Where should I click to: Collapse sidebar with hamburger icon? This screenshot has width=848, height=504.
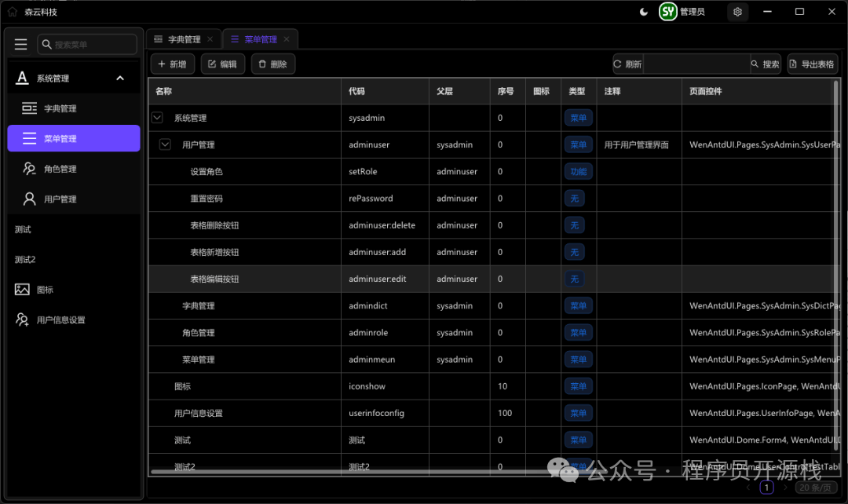(x=20, y=44)
